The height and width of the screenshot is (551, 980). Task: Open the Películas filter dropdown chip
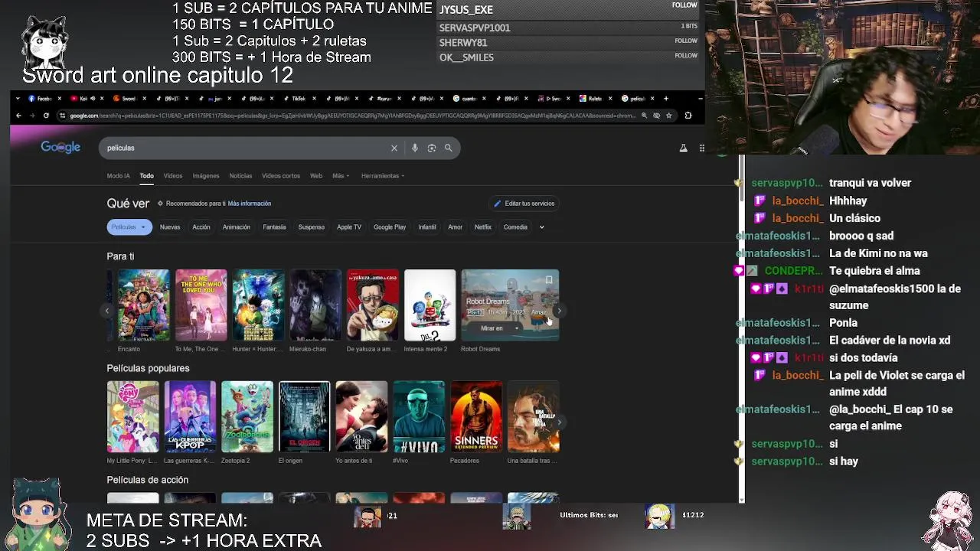click(x=129, y=227)
